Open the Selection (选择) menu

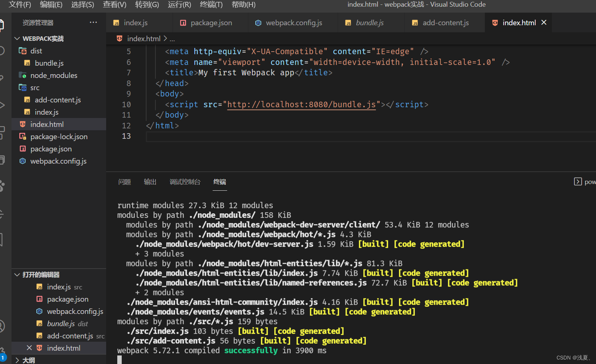pos(82,4)
